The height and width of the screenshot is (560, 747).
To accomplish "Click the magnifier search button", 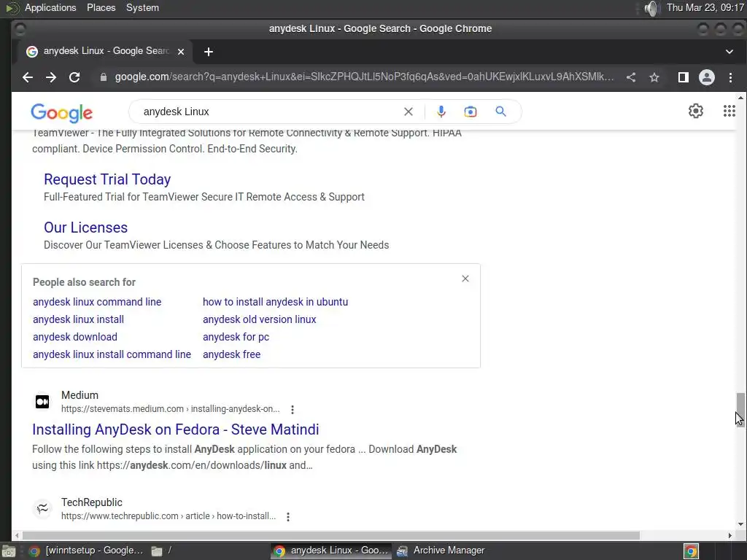I will [x=500, y=112].
